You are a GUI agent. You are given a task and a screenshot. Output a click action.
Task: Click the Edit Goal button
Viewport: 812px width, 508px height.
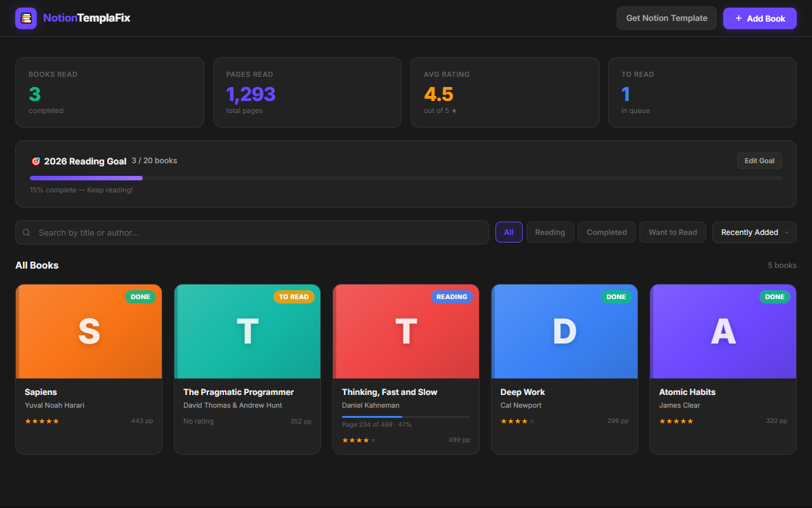pyautogui.click(x=759, y=161)
